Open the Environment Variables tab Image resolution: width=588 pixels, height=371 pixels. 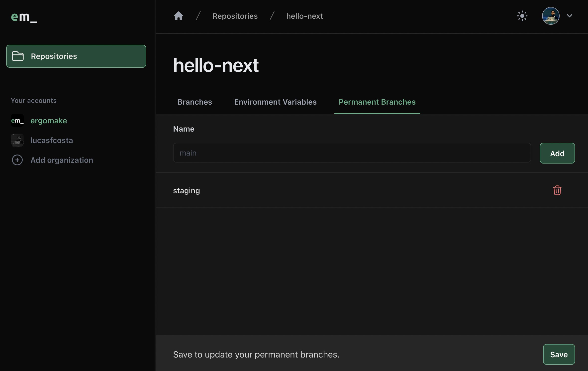coord(275,102)
